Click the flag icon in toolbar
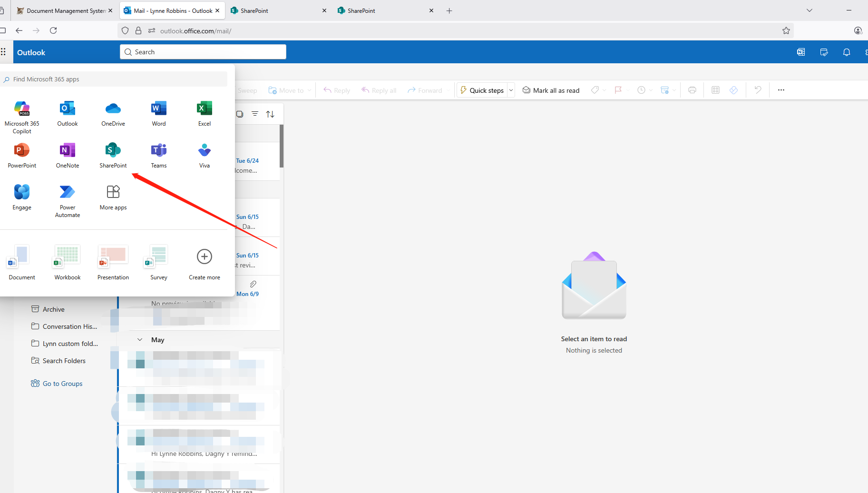The height and width of the screenshot is (493, 868). click(618, 90)
